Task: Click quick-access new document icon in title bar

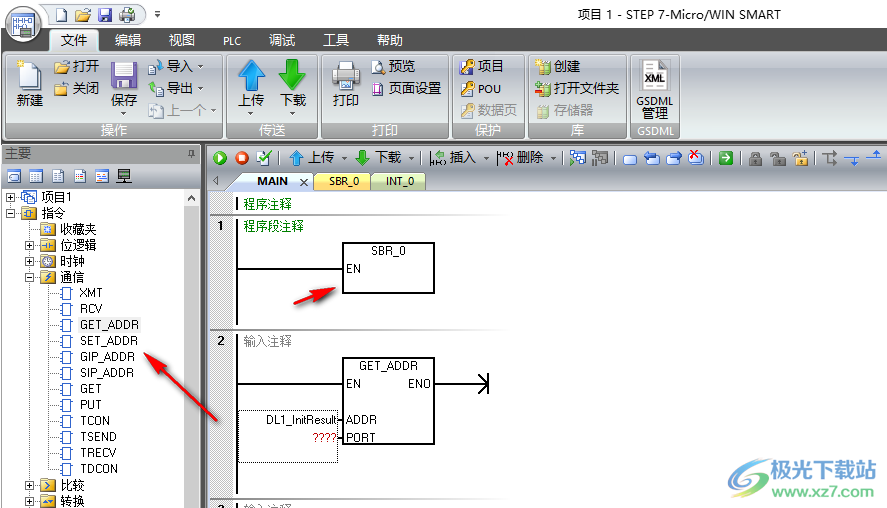Action: pos(61,15)
